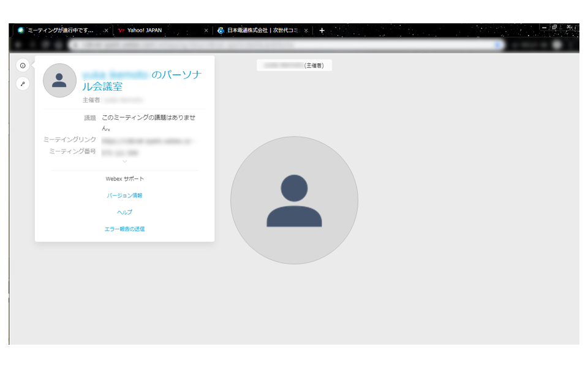
Task: Click the small avatar in info panel
Action: (59, 80)
